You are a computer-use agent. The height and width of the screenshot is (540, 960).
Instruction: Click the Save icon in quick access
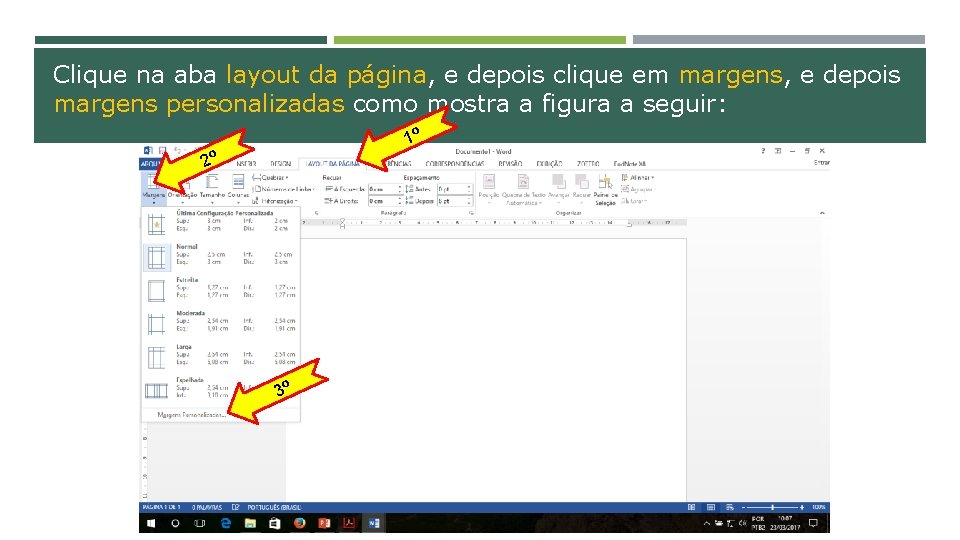(162, 151)
